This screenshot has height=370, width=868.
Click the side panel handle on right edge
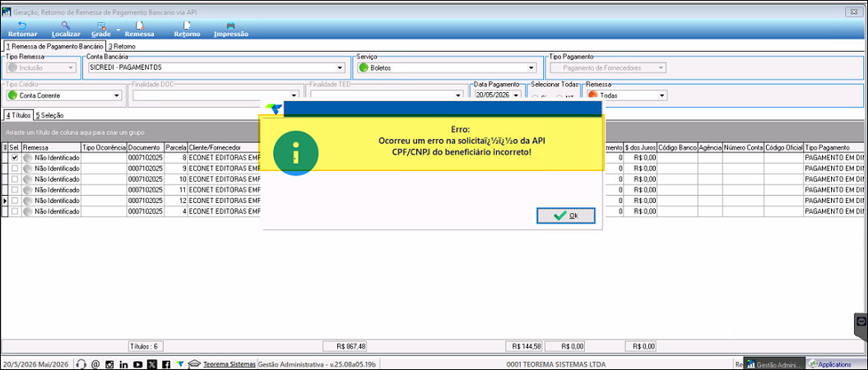[x=861, y=326]
